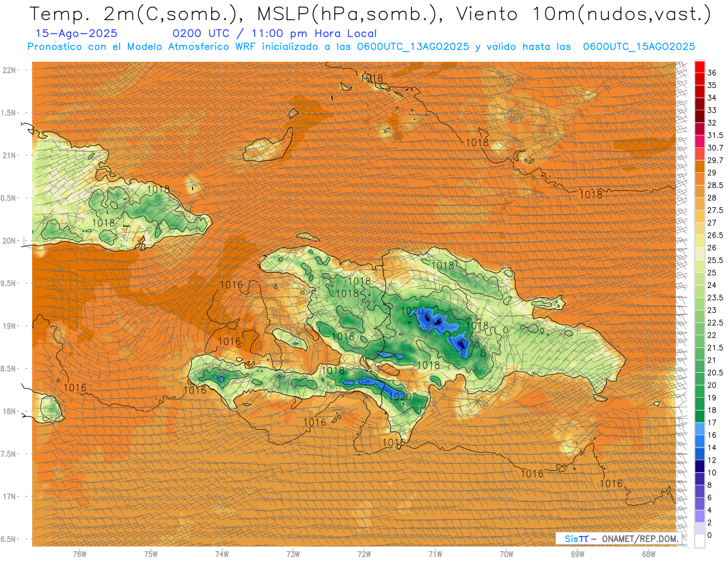Viewport: 728px width, 562px height.
Task: Click the legend value "14"
Action: (712, 447)
